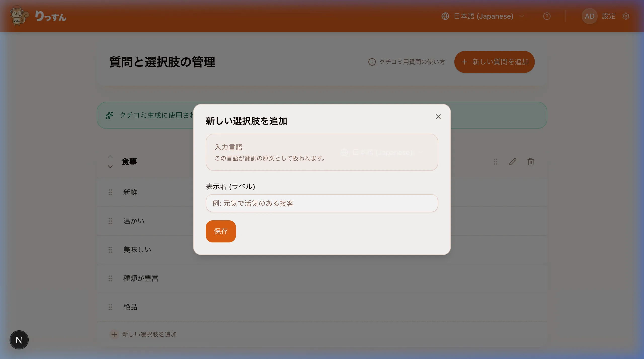The width and height of the screenshot is (644, 359).
Task: Click the りっすん squirrel logo
Action: (19, 16)
